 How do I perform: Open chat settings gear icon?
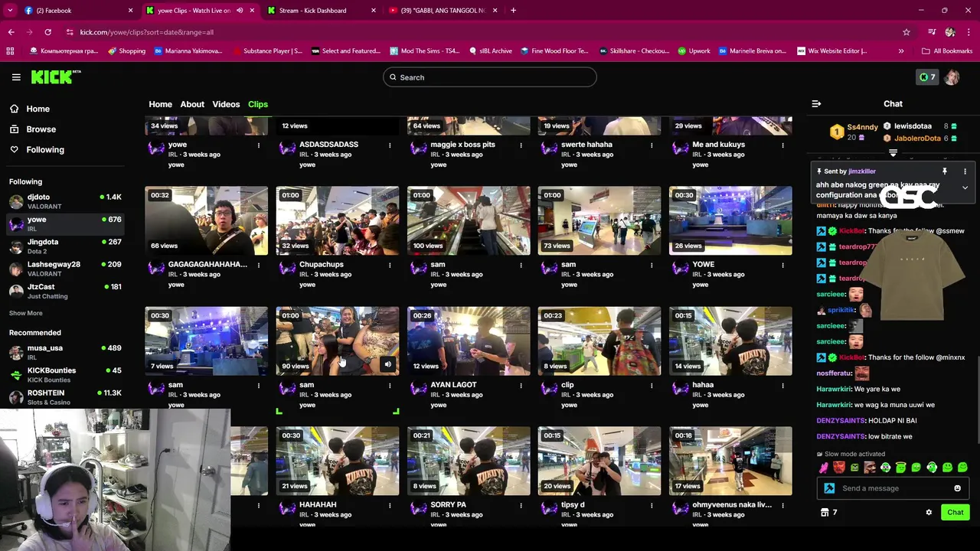pos(929,513)
